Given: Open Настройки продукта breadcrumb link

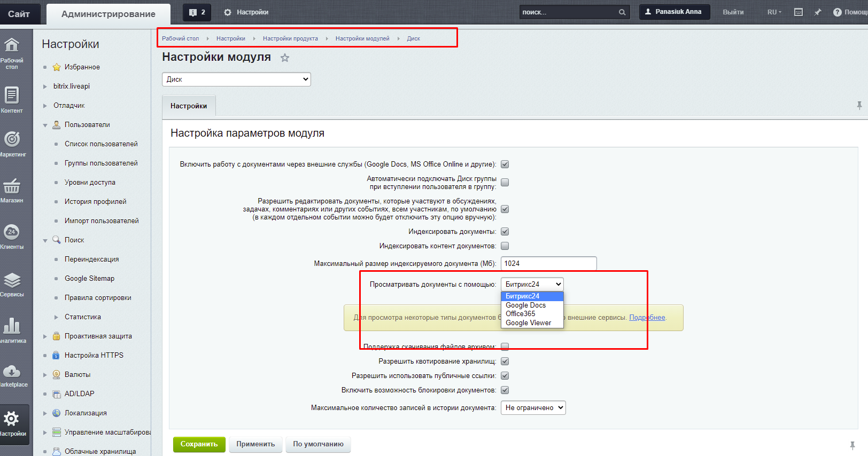Looking at the screenshot, I should coord(290,38).
